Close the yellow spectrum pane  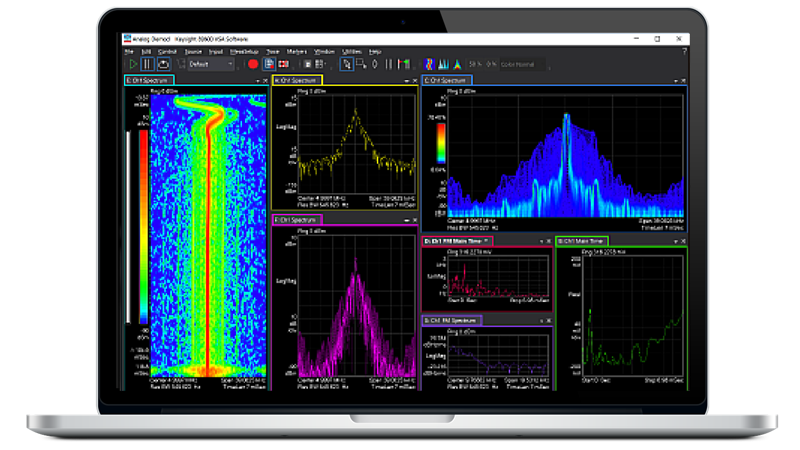(x=415, y=81)
